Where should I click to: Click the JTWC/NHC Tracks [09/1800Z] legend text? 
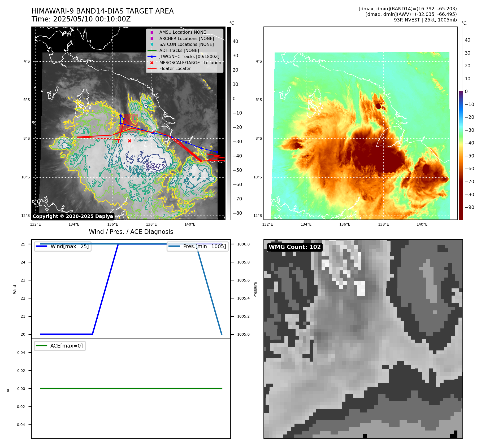click(x=189, y=57)
